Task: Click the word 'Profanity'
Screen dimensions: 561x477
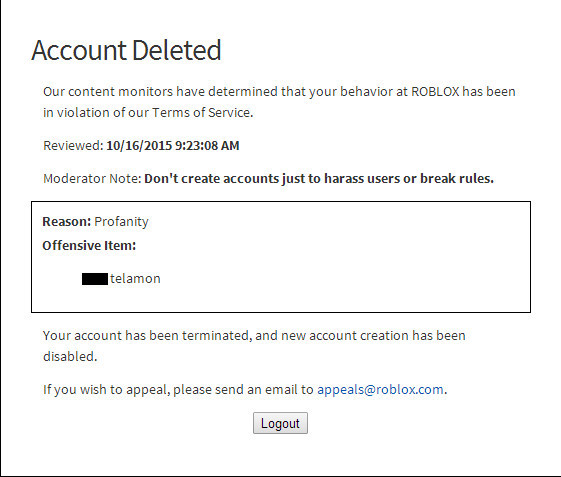Action: tap(121, 222)
